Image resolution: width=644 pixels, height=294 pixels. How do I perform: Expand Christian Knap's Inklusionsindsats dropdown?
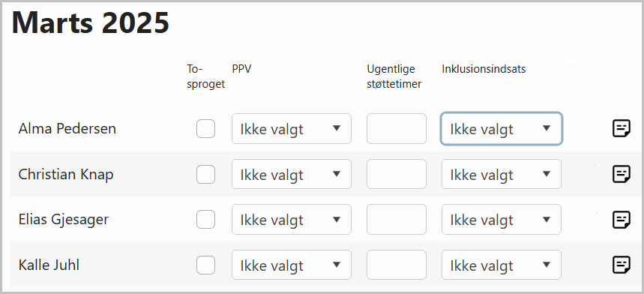[502, 174]
